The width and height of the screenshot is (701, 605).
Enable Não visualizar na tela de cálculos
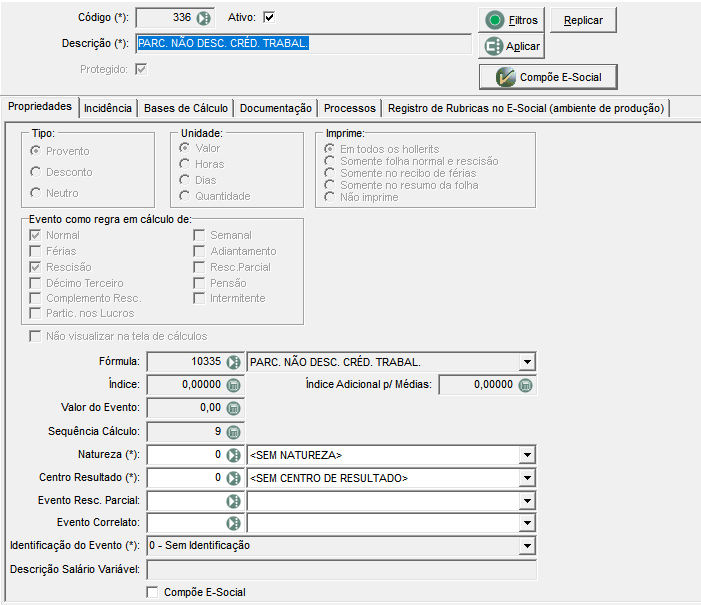pos(35,336)
